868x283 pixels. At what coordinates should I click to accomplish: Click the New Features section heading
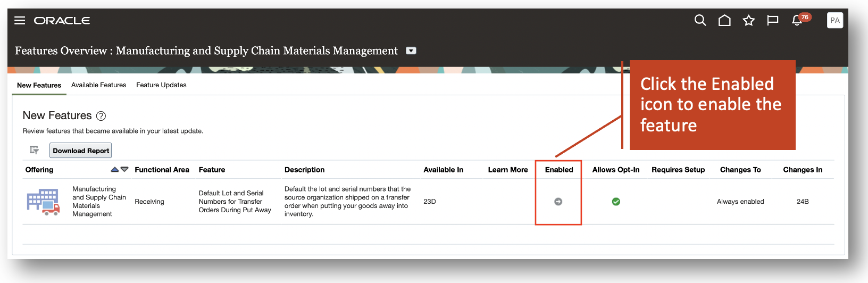tap(57, 116)
